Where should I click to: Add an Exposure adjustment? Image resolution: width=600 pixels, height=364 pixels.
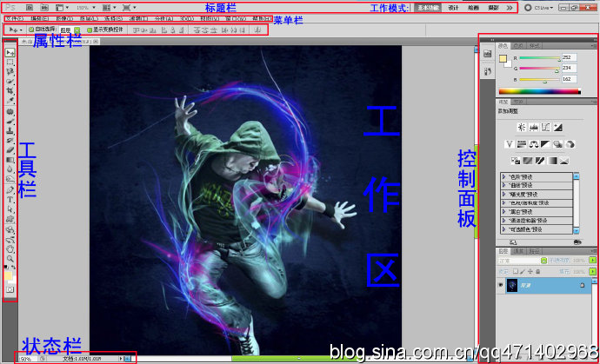click(558, 128)
